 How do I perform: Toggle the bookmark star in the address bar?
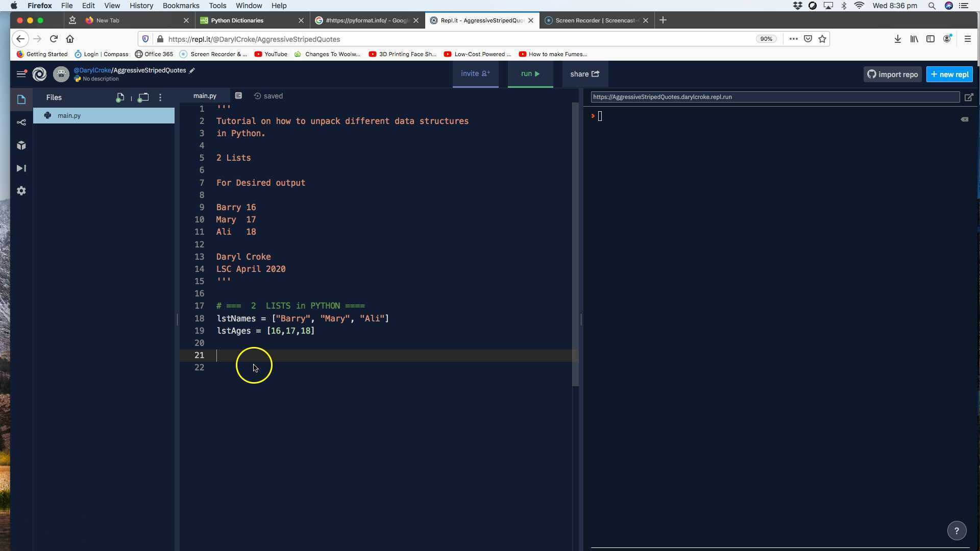click(x=822, y=39)
